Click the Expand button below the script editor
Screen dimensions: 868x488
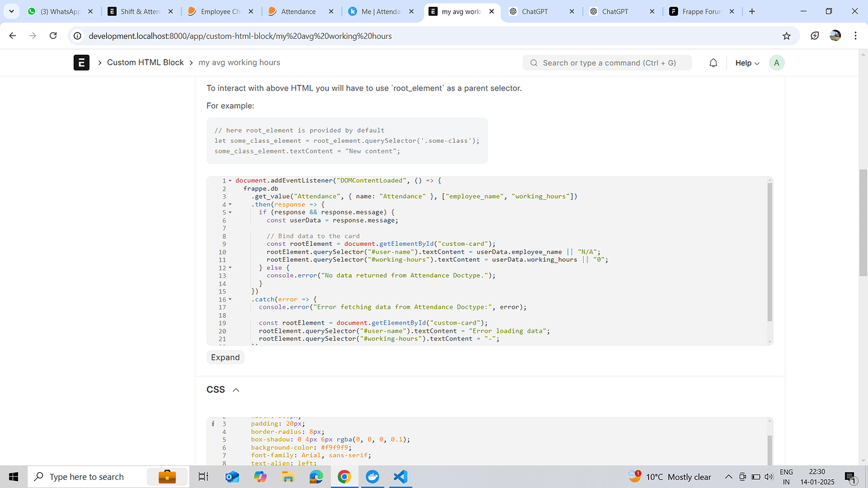pos(225,357)
